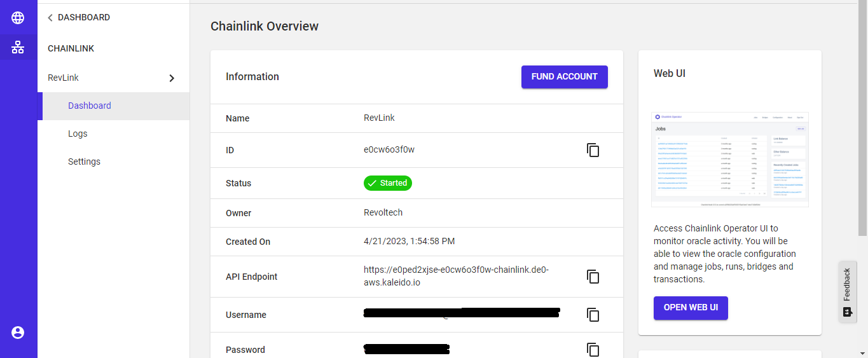Open the Feedback side tab

pyautogui.click(x=847, y=292)
